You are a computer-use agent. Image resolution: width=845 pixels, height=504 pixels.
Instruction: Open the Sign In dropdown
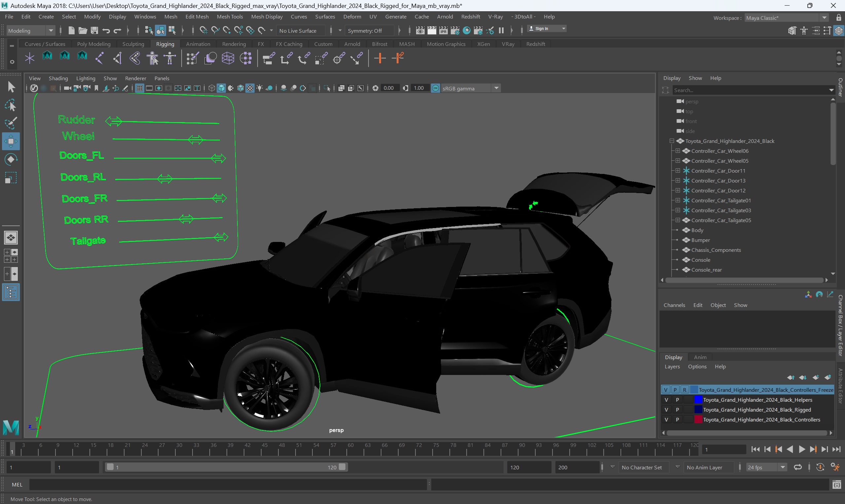click(546, 28)
